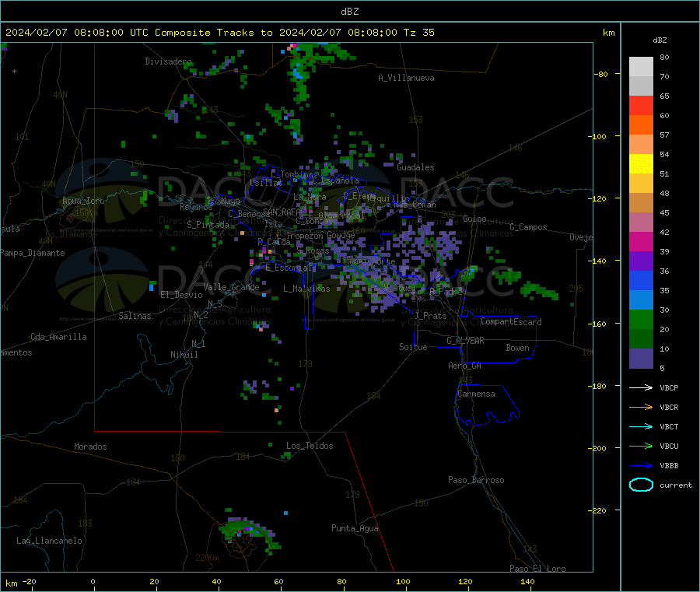
Task: Click the 'El_Desvio' map label
Action: coord(181,295)
